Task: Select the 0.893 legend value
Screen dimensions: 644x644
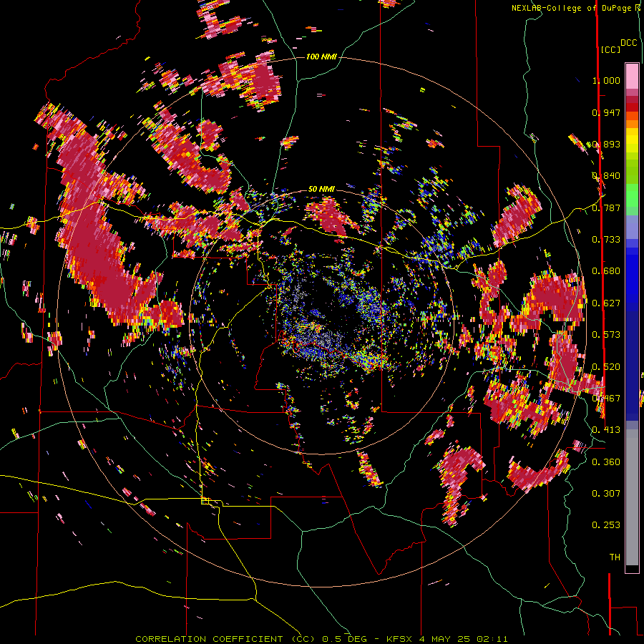Action: click(x=606, y=144)
